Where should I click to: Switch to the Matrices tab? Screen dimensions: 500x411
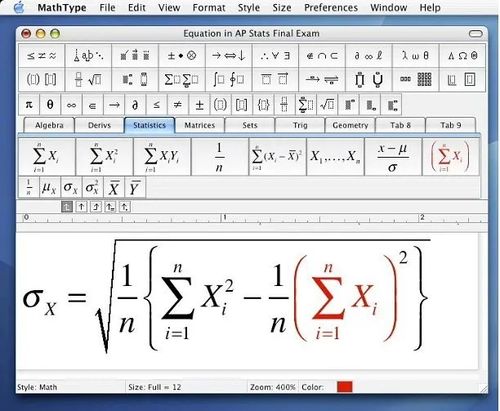200,125
